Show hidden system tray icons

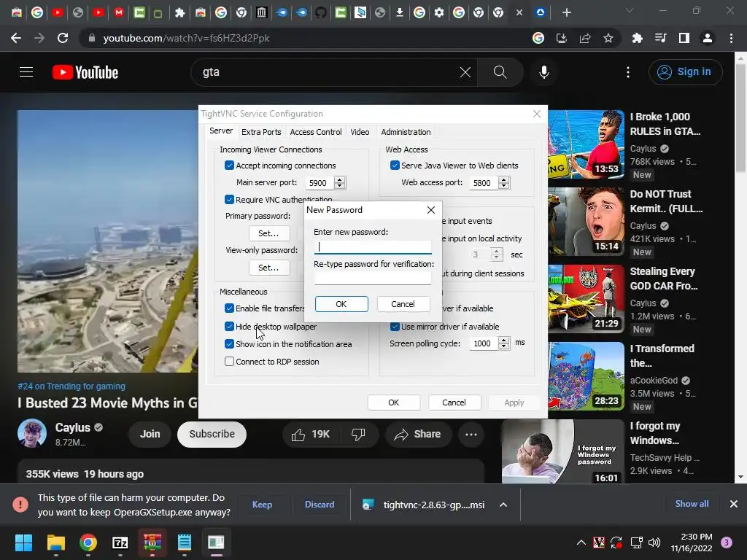pos(581,542)
